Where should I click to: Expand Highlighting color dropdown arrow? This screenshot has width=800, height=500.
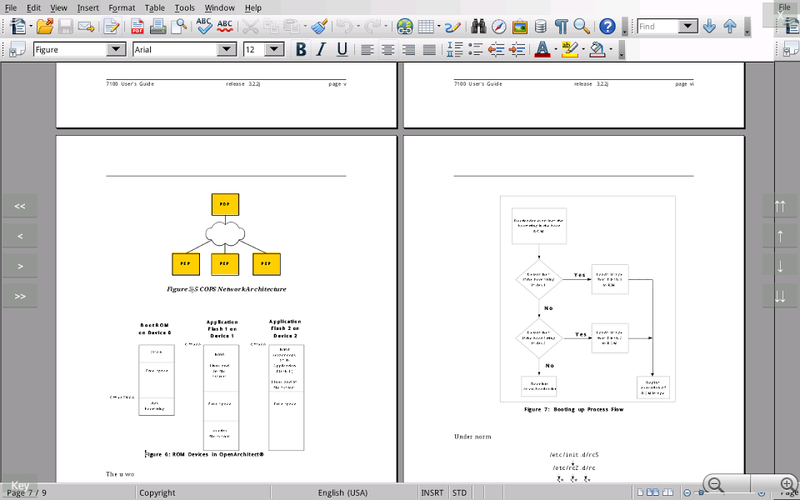click(x=583, y=49)
